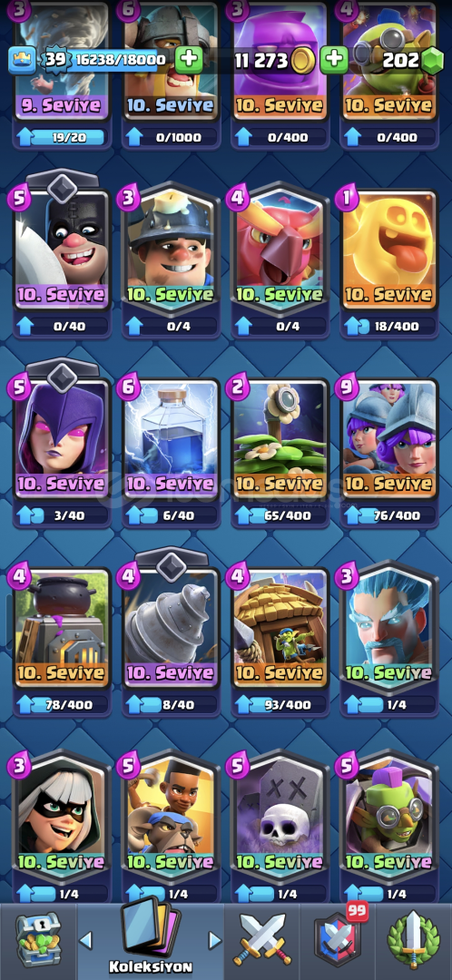452x980 pixels.
Task: Tap the 93/400 progress bar under Goblin Hut
Action: pyautogui.click(x=280, y=704)
